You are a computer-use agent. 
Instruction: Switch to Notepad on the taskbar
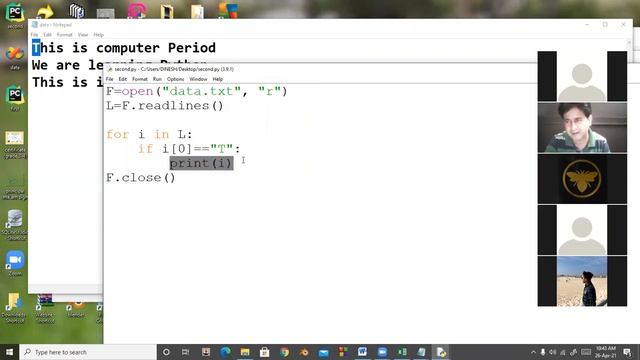point(421,352)
